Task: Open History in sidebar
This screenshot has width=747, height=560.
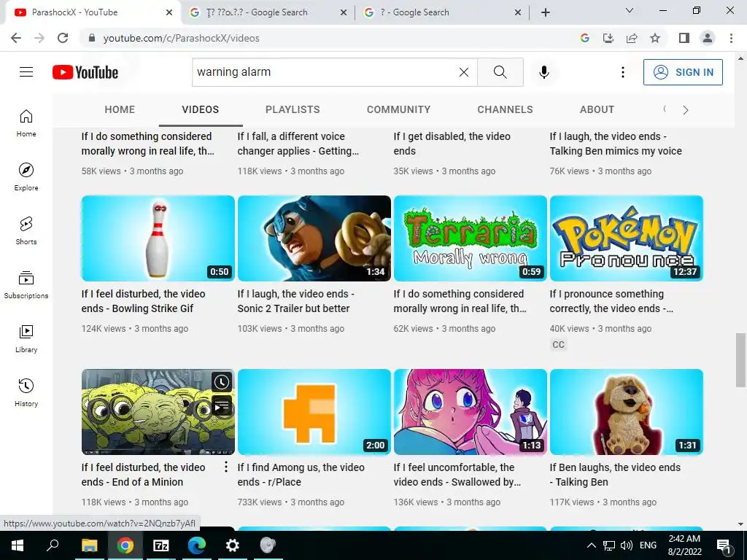Action: [x=26, y=392]
